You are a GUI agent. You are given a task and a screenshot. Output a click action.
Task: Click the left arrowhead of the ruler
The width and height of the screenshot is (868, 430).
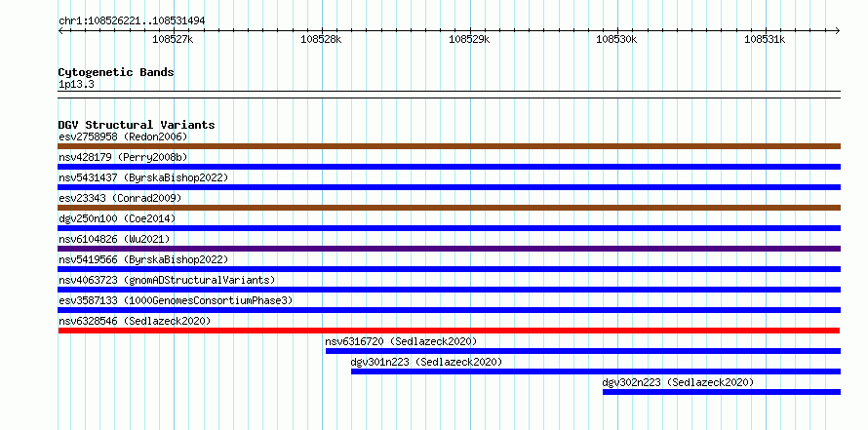click(x=60, y=31)
